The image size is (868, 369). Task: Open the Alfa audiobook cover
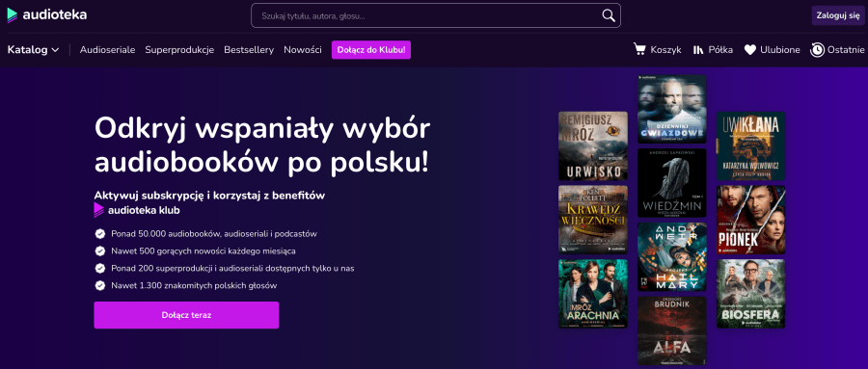[x=671, y=330]
